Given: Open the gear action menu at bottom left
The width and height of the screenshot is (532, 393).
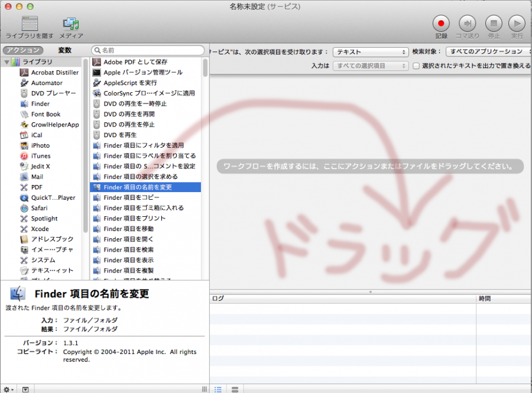Looking at the screenshot, I should point(8,389).
